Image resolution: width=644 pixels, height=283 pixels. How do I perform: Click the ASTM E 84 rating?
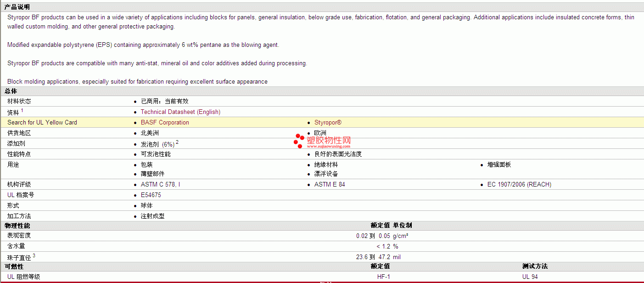(x=330, y=184)
